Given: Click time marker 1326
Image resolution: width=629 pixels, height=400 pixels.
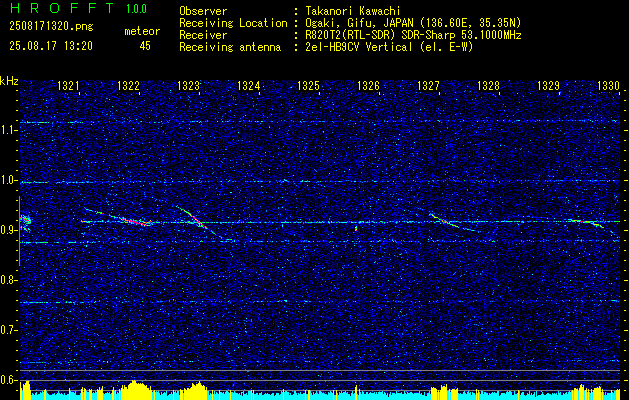Looking at the screenshot, I should click(x=368, y=85).
